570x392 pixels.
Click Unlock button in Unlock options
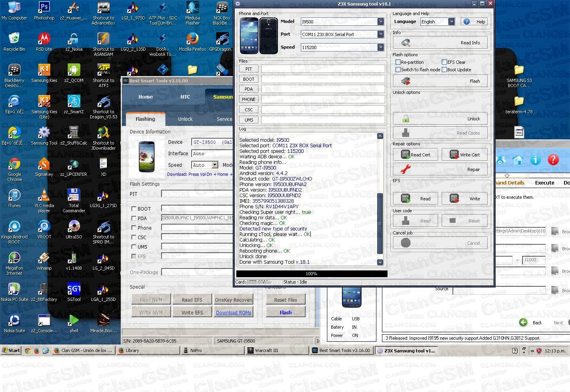440,119
